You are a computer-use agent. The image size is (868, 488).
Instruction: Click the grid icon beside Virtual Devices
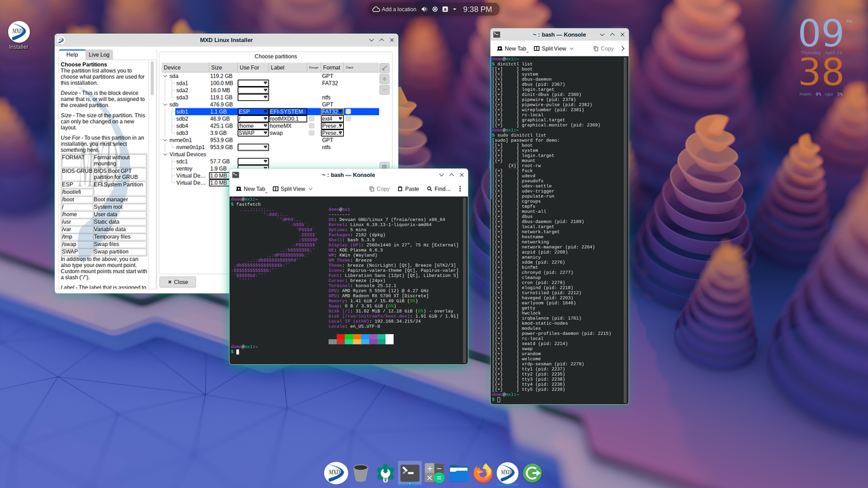384,166
